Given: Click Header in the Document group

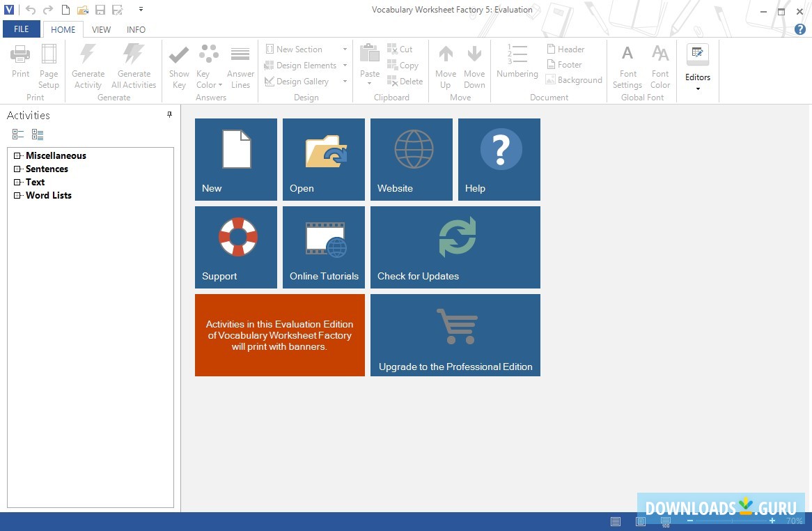Looking at the screenshot, I should click(x=565, y=49).
